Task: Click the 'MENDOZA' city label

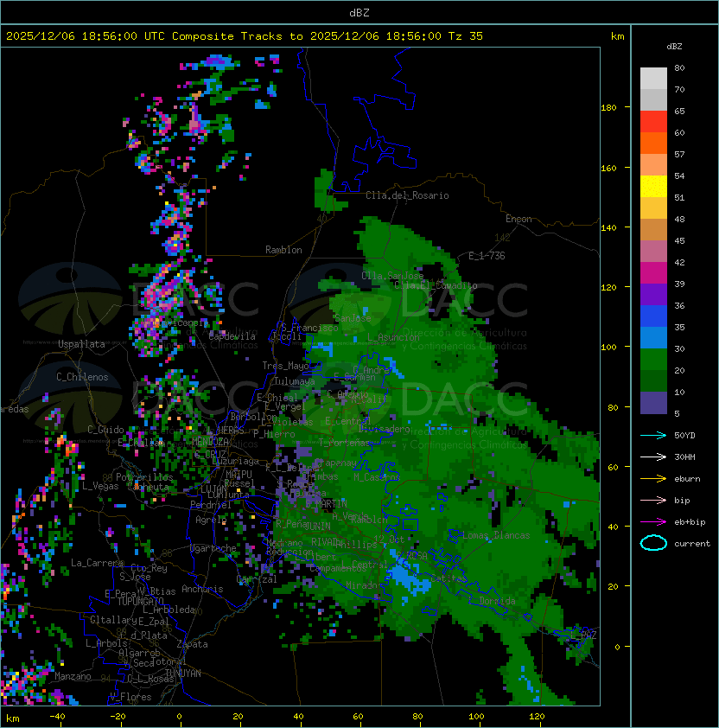Action: click(210, 441)
